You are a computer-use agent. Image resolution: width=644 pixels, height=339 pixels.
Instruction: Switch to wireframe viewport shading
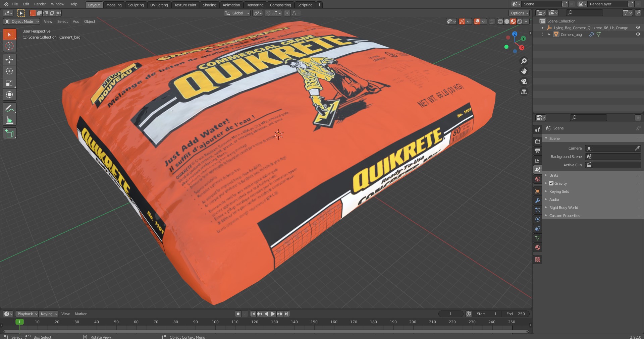point(500,21)
